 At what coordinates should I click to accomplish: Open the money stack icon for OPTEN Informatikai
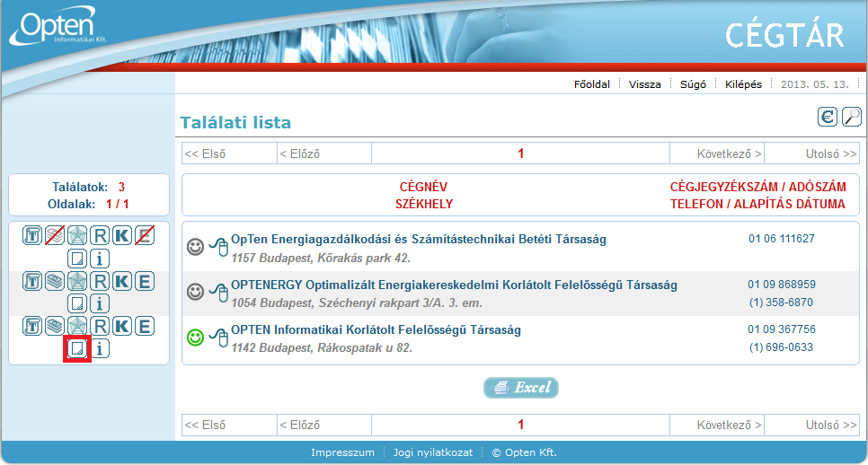(54, 326)
